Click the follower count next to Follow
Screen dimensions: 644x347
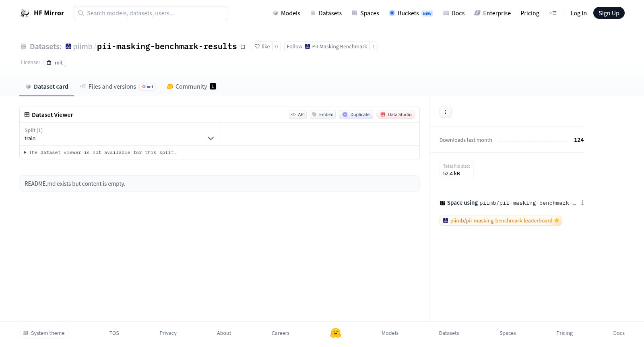374,46
